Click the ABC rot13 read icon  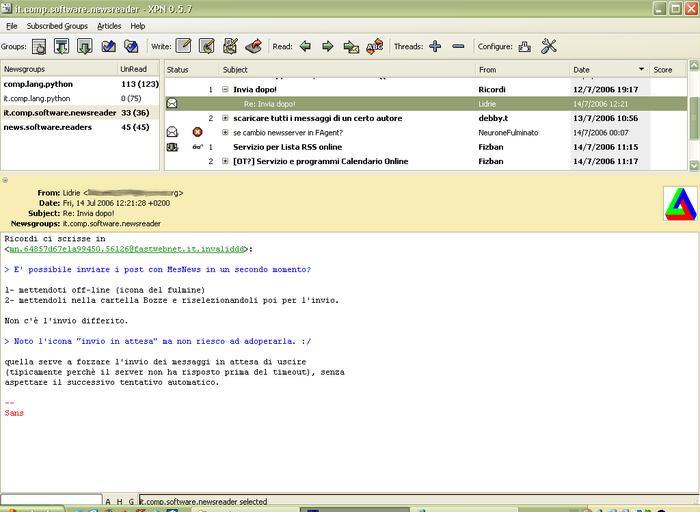click(375, 46)
